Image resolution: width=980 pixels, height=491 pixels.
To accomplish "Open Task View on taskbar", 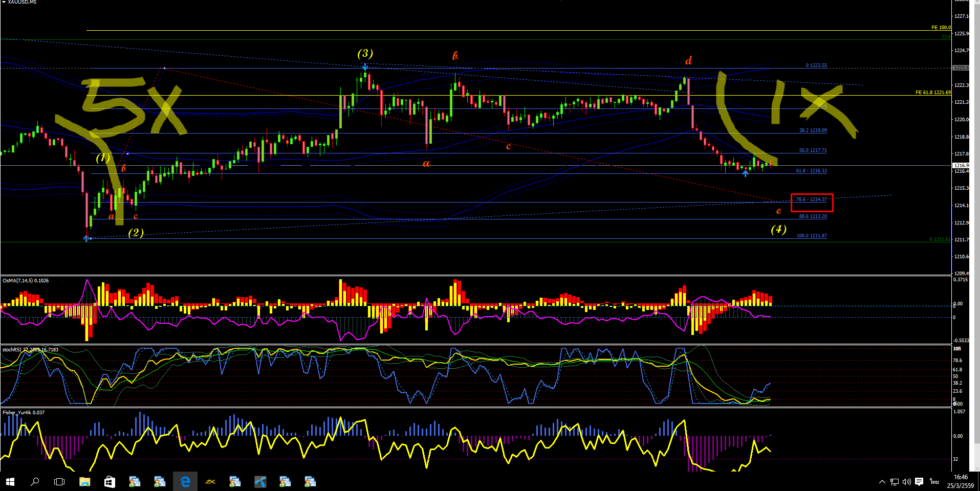I will 59,482.
